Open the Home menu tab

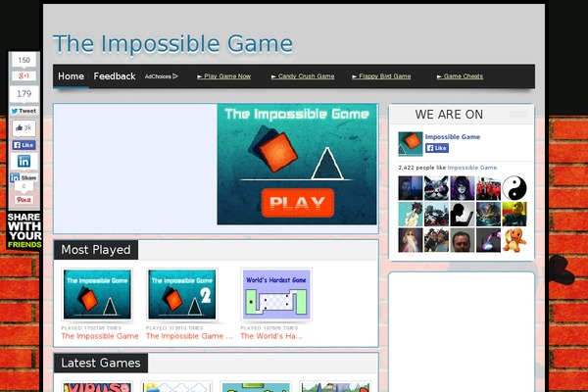pyautogui.click(x=71, y=76)
